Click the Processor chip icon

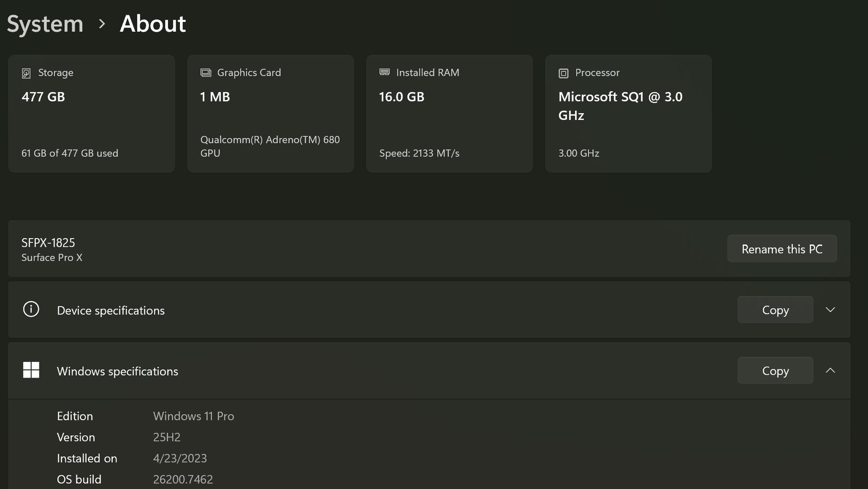(563, 73)
